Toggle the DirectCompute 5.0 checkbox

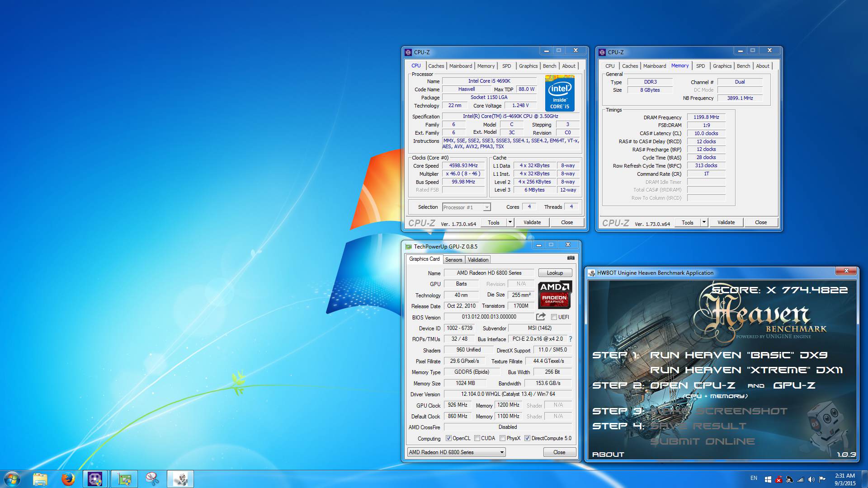pos(527,438)
